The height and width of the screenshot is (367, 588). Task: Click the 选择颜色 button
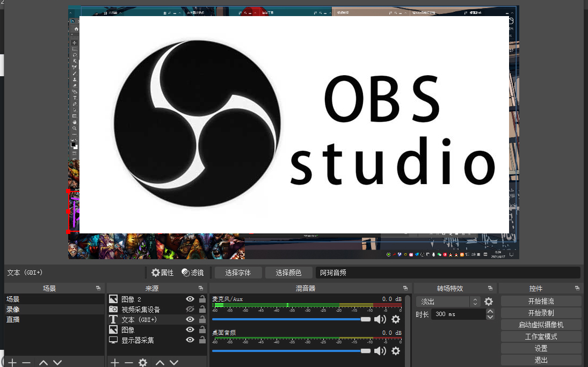(x=288, y=273)
